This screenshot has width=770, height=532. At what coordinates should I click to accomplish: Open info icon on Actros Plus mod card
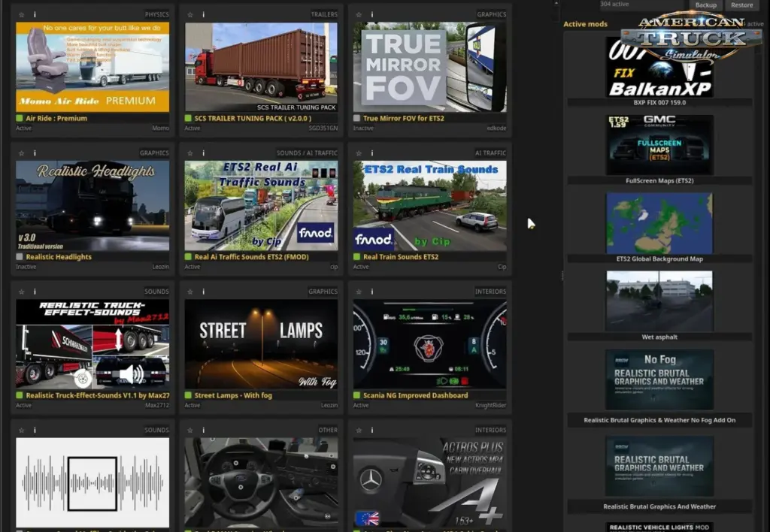point(372,430)
